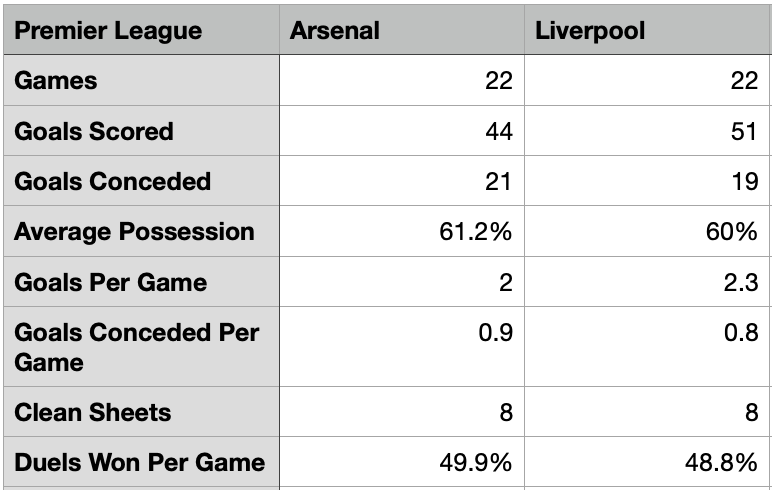
Task: Select Liverpool's 2.3 goals per game cell
Action: [647, 282]
